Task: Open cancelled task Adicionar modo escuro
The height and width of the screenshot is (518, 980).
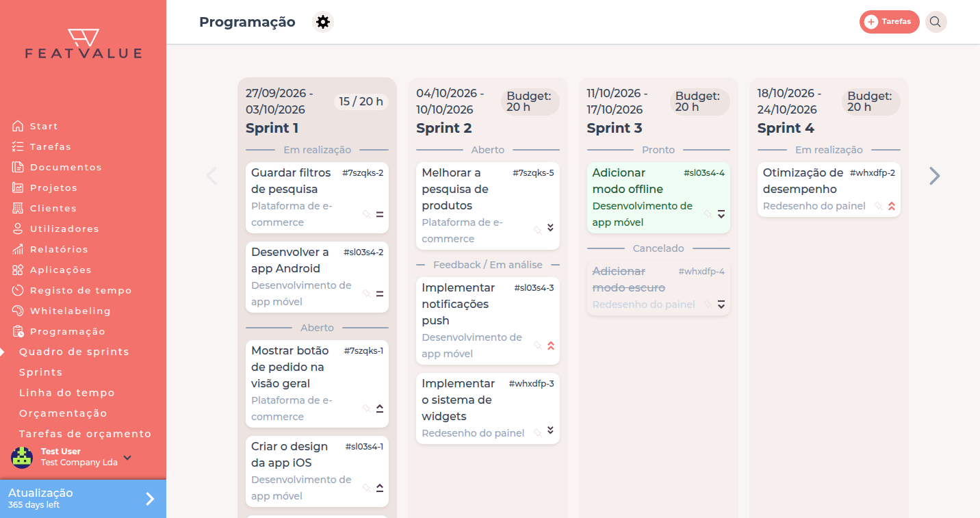Action: (658, 288)
